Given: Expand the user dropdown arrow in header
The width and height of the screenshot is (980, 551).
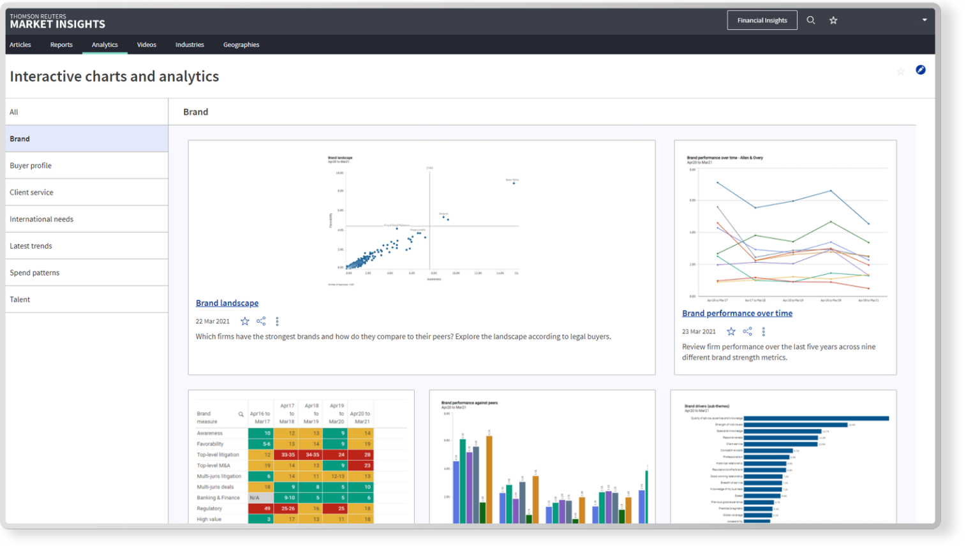Looking at the screenshot, I should point(924,20).
